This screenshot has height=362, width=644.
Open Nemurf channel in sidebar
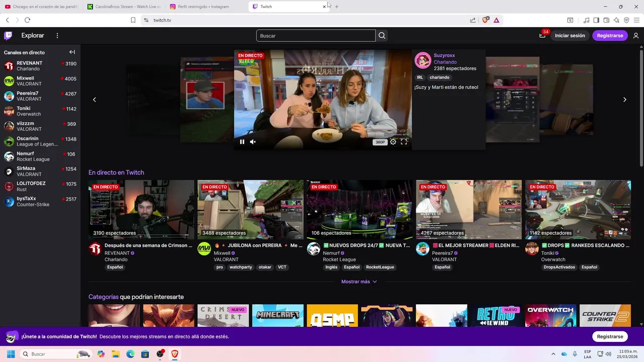pyautogui.click(x=40, y=156)
